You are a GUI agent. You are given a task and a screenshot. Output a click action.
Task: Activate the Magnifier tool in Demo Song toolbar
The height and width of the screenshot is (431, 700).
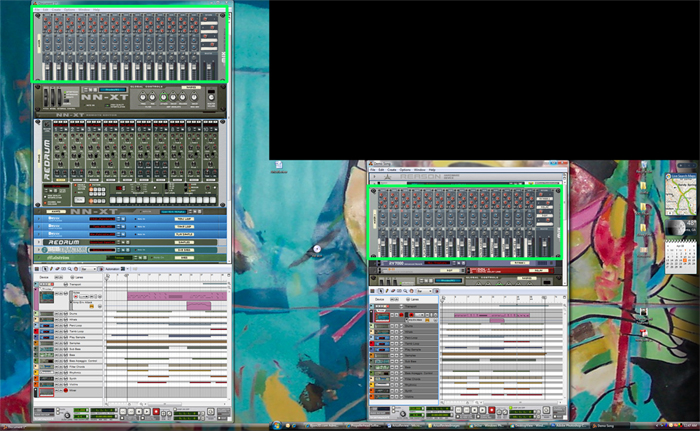pyautogui.click(x=405, y=291)
